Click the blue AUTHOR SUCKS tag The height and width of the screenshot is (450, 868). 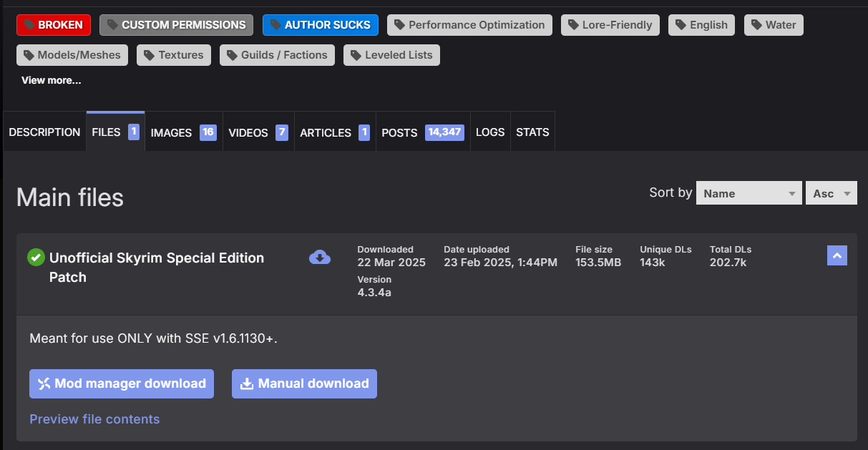pos(321,25)
